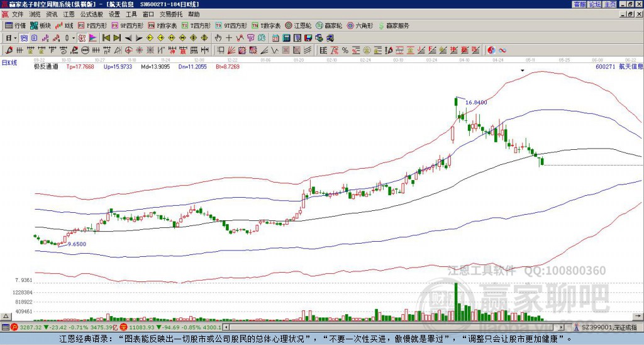Click the scrollbar left arrow
This screenshot has width=644, height=345.
click(226, 327)
